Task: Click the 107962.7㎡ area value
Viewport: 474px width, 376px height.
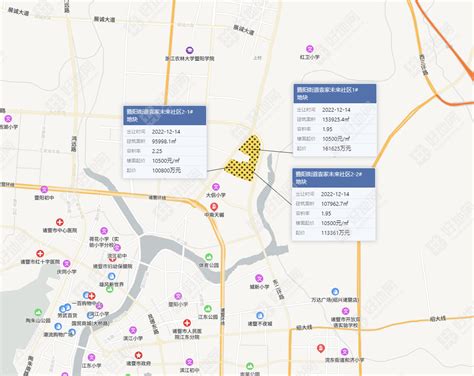Action: click(335, 204)
